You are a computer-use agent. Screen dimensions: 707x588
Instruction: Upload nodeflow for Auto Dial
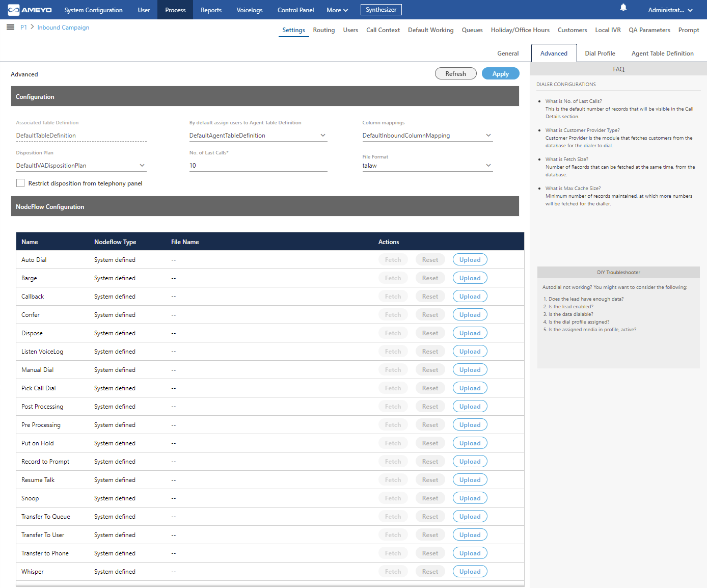[470, 260]
